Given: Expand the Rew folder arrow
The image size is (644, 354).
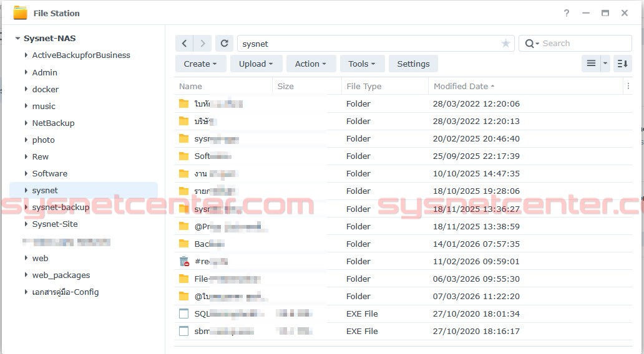Looking at the screenshot, I should point(26,156).
